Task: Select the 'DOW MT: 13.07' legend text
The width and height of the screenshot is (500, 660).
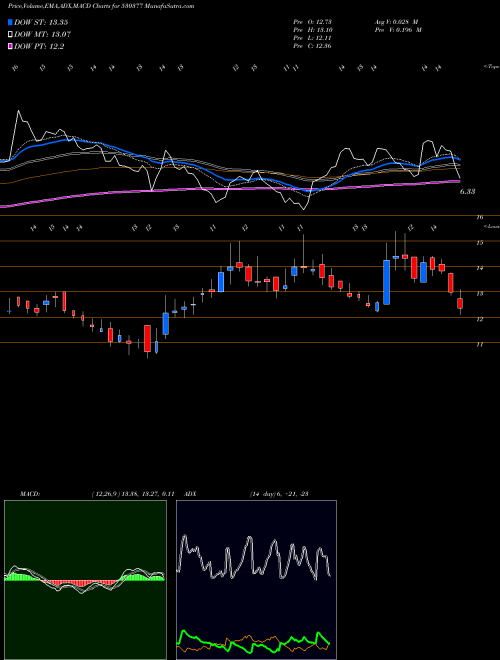Action: tap(42, 35)
